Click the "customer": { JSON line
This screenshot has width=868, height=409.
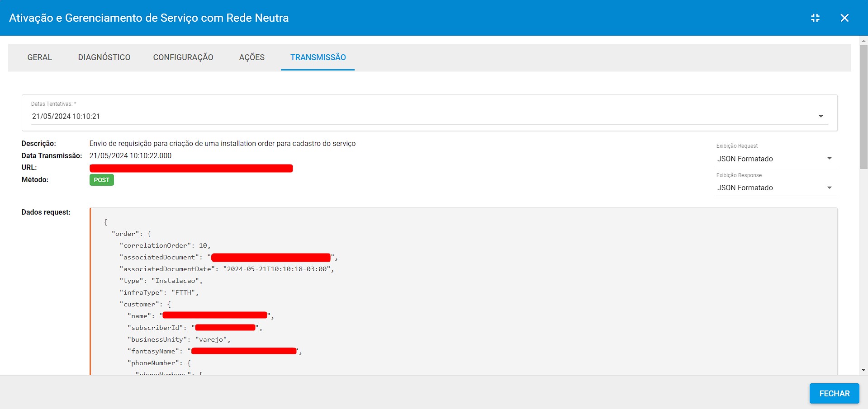click(145, 304)
